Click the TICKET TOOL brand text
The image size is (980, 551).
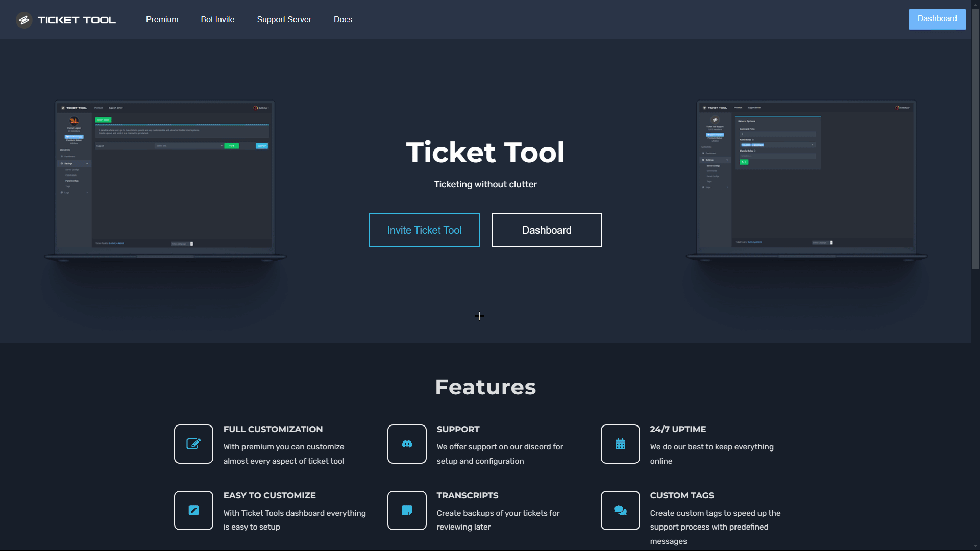coord(77,20)
